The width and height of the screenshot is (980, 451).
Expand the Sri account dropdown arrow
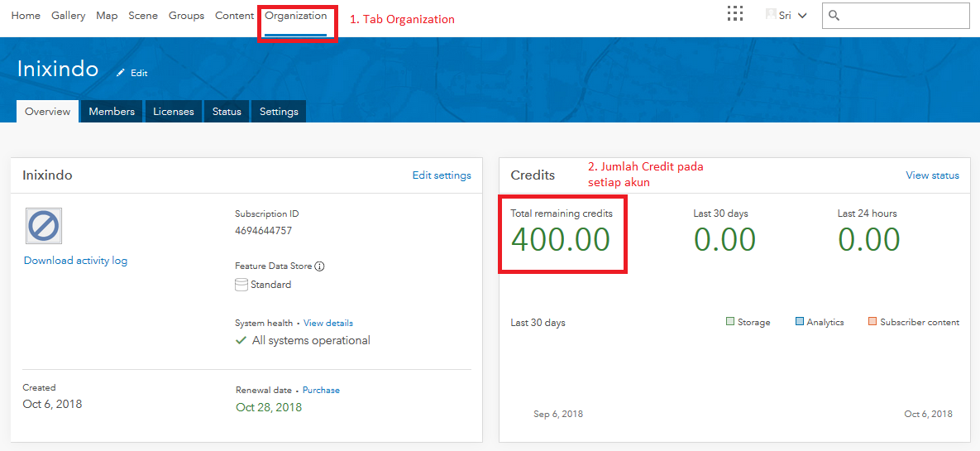pyautogui.click(x=802, y=16)
